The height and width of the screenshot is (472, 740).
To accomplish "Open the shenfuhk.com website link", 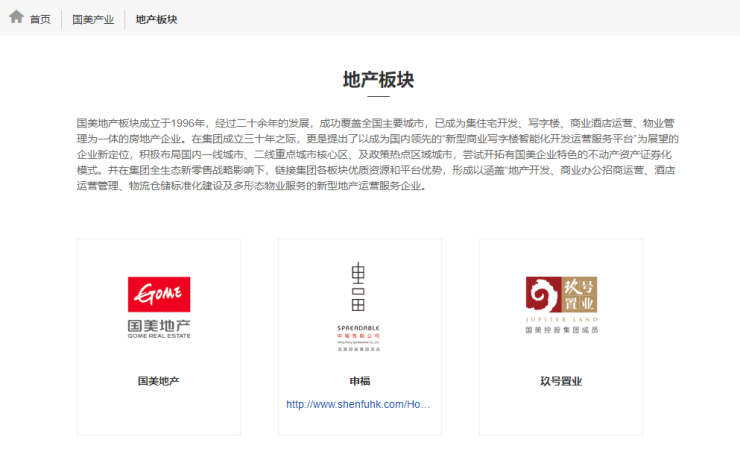I will [359, 405].
